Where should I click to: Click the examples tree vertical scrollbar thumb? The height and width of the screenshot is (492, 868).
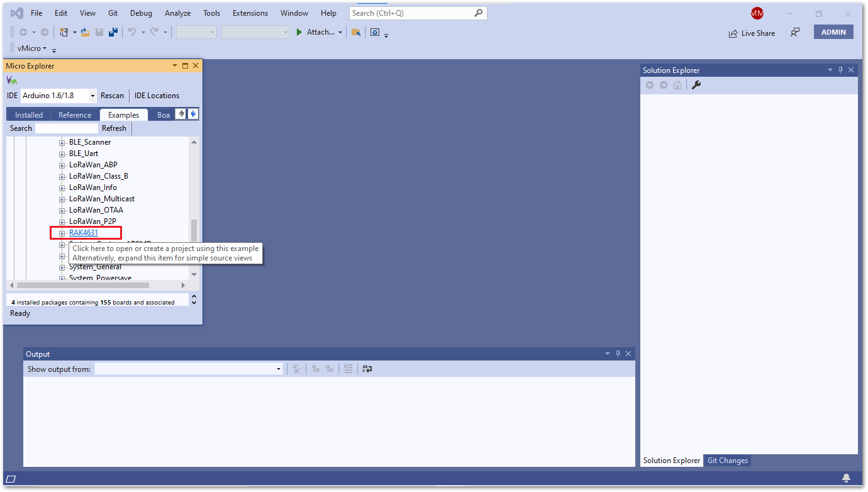click(x=194, y=232)
